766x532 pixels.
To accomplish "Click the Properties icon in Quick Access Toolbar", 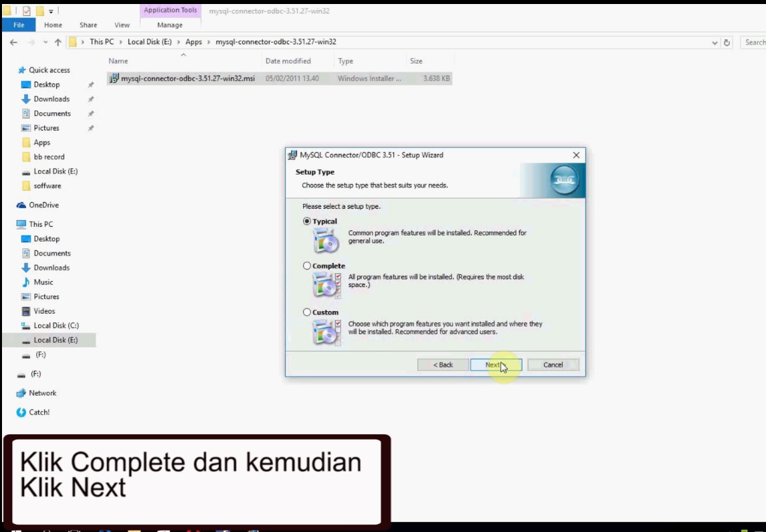I will (x=27, y=11).
